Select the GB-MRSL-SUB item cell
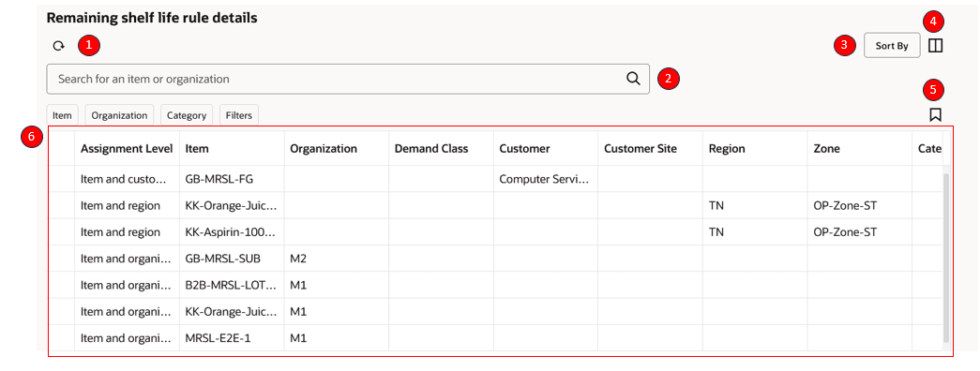Viewport: 980px width, 371px height. [x=232, y=258]
